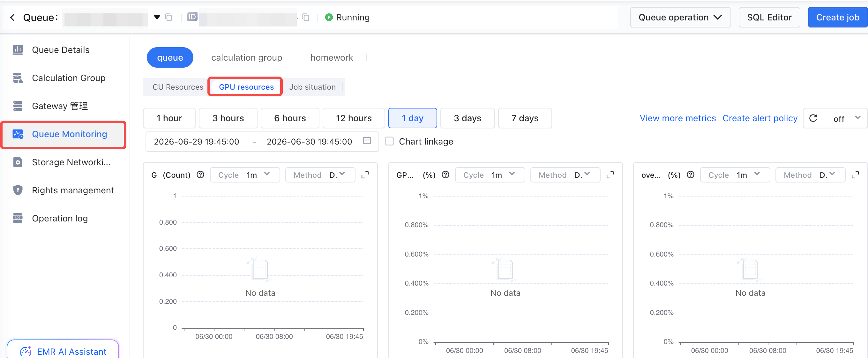Click Create alert policy link
868x358 pixels.
[x=759, y=118]
